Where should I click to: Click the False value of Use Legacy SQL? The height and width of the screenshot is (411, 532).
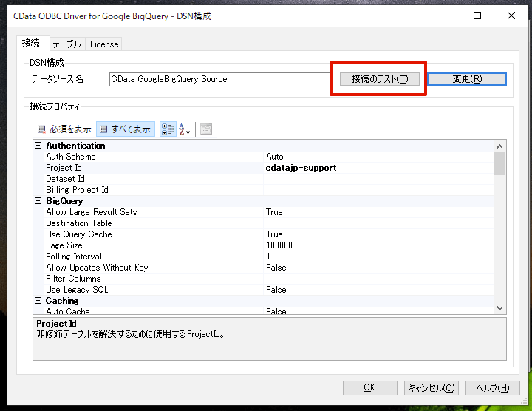tap(276, 290)
